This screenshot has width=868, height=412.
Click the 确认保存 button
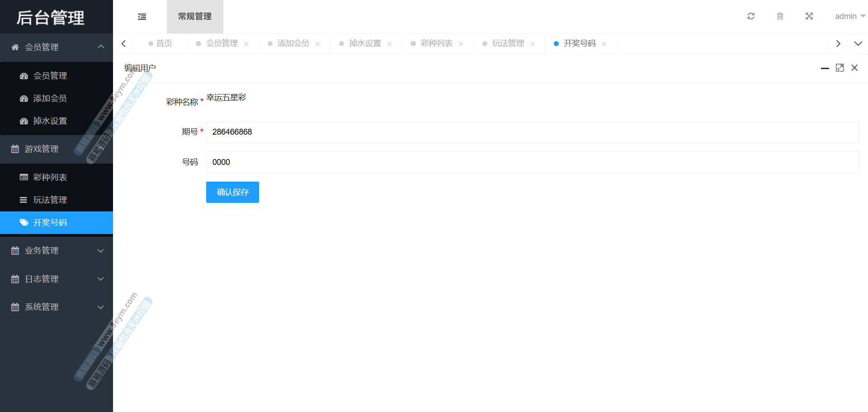pos(232,192)
